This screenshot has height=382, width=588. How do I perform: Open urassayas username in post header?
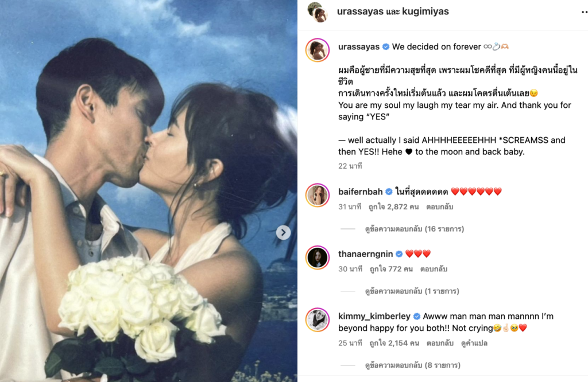[360, 11]
